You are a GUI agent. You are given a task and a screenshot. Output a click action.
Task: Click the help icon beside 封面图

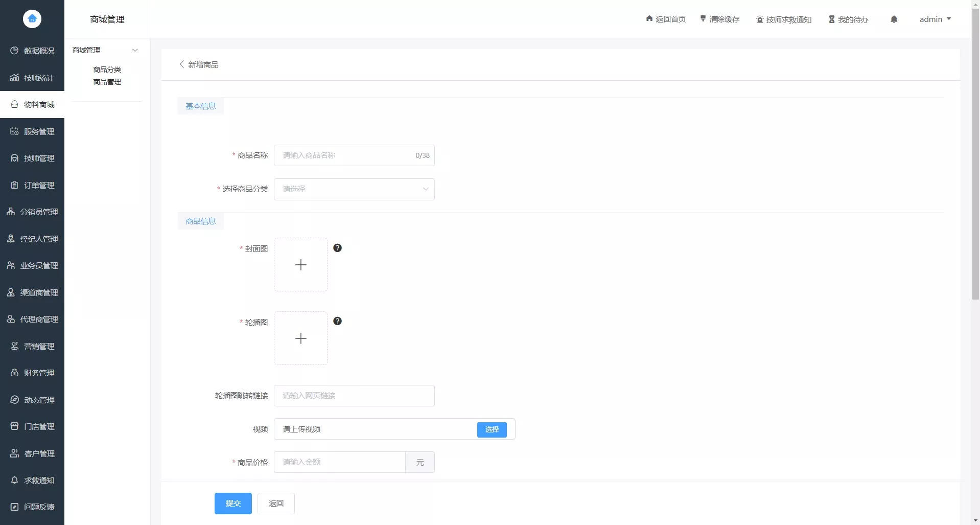[337, 248]
